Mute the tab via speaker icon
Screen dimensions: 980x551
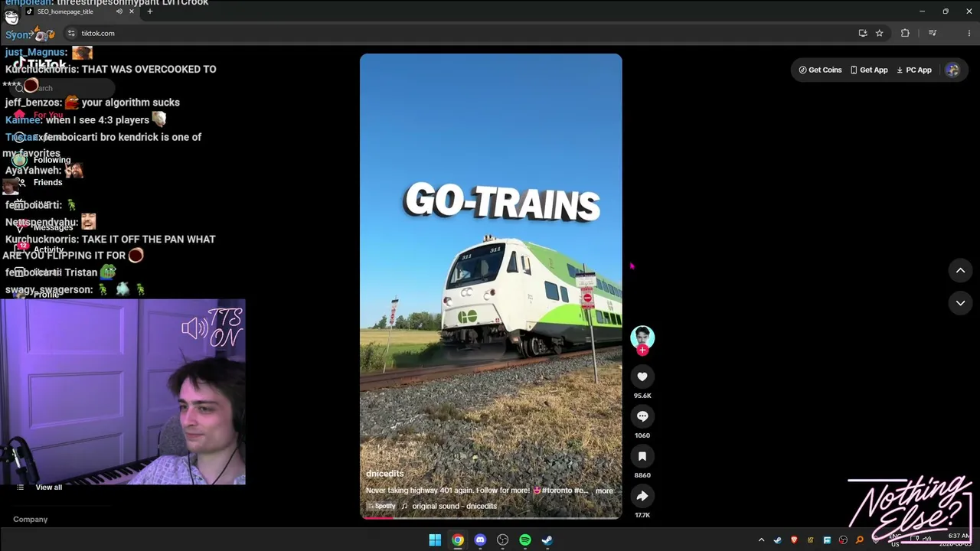(x=119, y=11)
